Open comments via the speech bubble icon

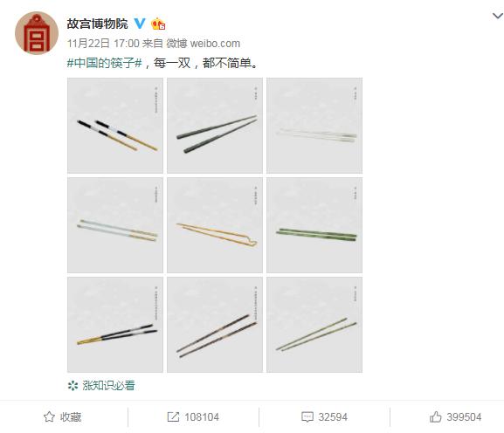click(307, 417)
